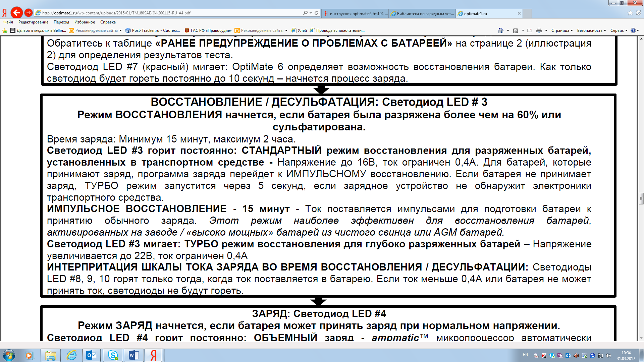Open the Страница dropdown menu

[562, 31]
